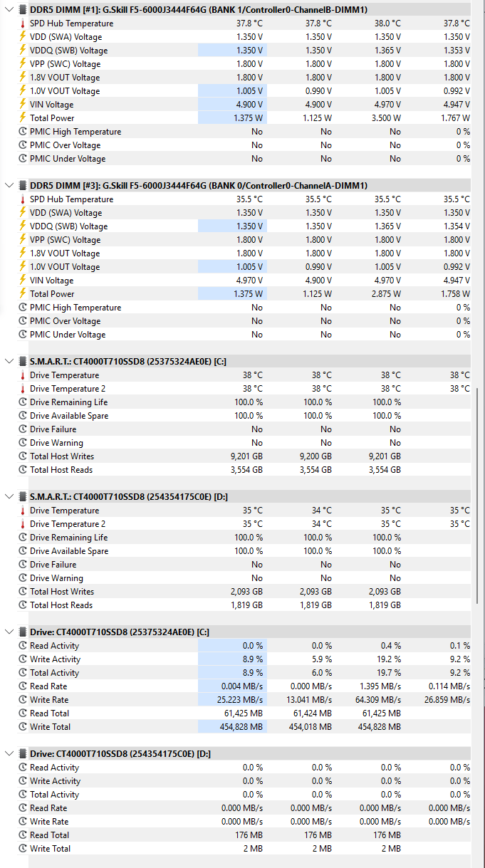Click memory chip icon of DDR5 DIMM [#3] header
The width and height of the screenshot is (485, 868).
pos(23,186)
